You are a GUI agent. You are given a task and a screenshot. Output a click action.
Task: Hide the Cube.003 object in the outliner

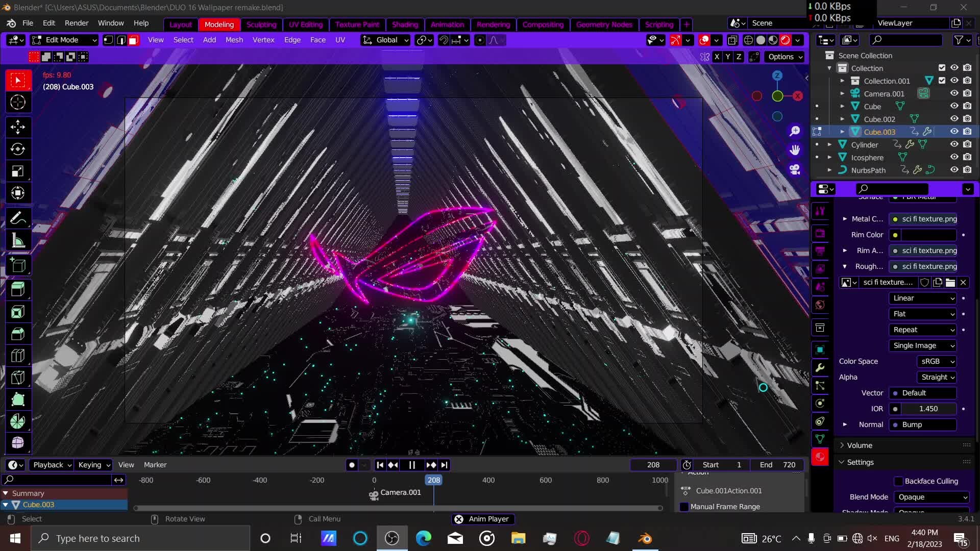pos(953,131)
